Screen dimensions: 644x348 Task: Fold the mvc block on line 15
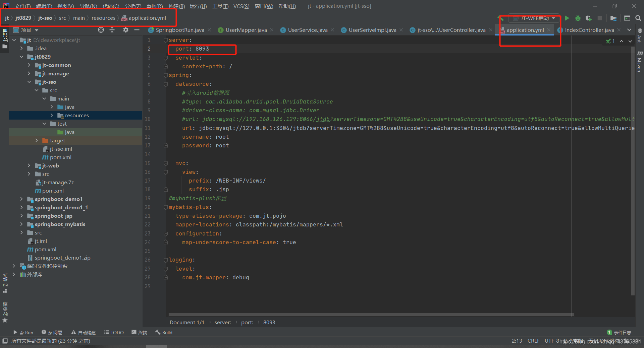click(x=166, y=163)
